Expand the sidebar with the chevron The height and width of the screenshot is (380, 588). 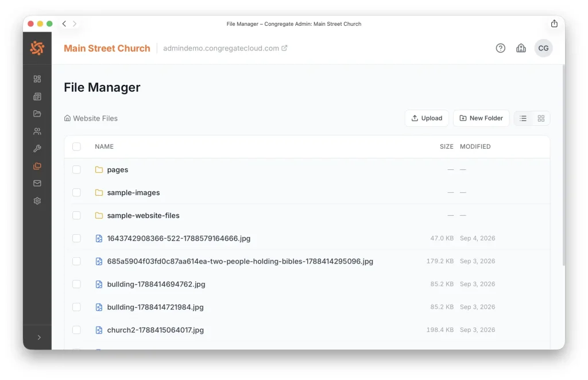click(x=39, y=338)
